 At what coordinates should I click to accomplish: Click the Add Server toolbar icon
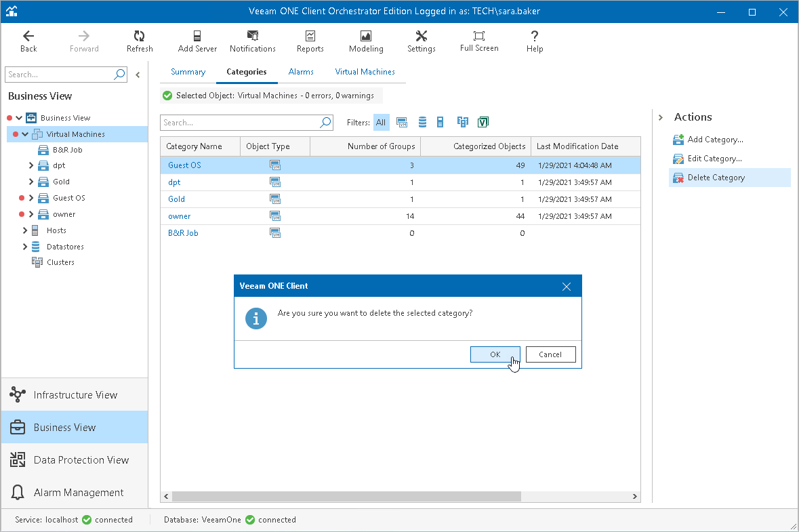197,41
